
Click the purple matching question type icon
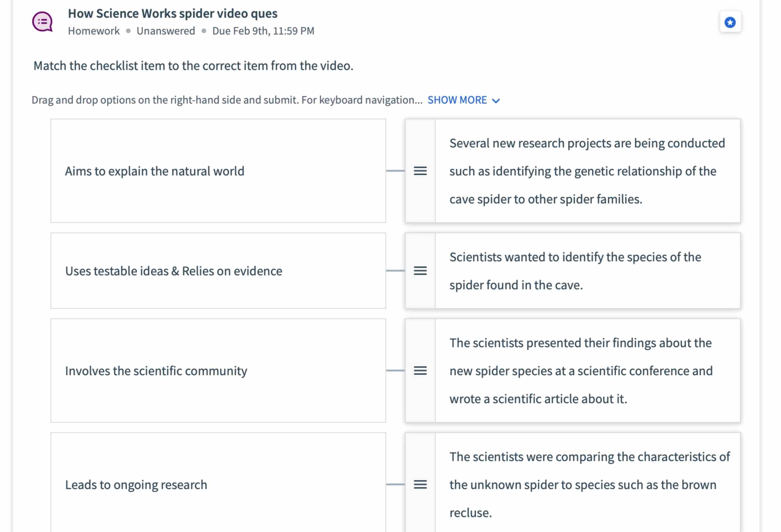(42, 22)
